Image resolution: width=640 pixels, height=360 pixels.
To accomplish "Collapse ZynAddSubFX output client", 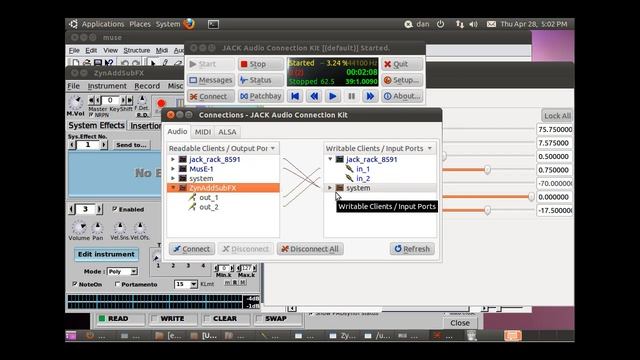I will click(173, 188).
